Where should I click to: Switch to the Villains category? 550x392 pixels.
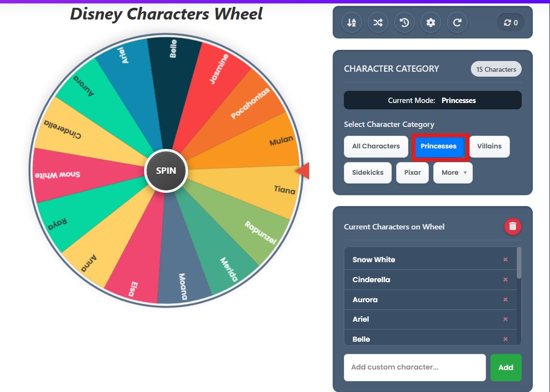coord(489,146)
